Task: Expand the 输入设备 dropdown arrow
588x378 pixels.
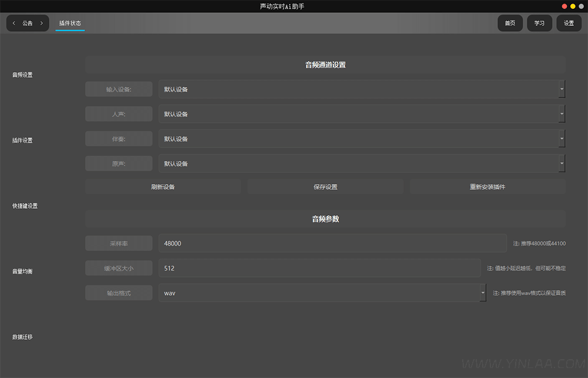Action: (x=562, y=89)
